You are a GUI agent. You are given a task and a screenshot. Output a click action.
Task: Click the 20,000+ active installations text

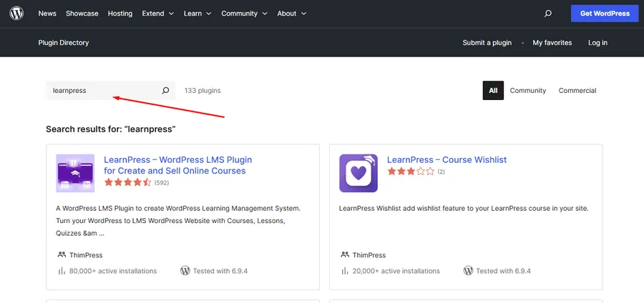396,271
